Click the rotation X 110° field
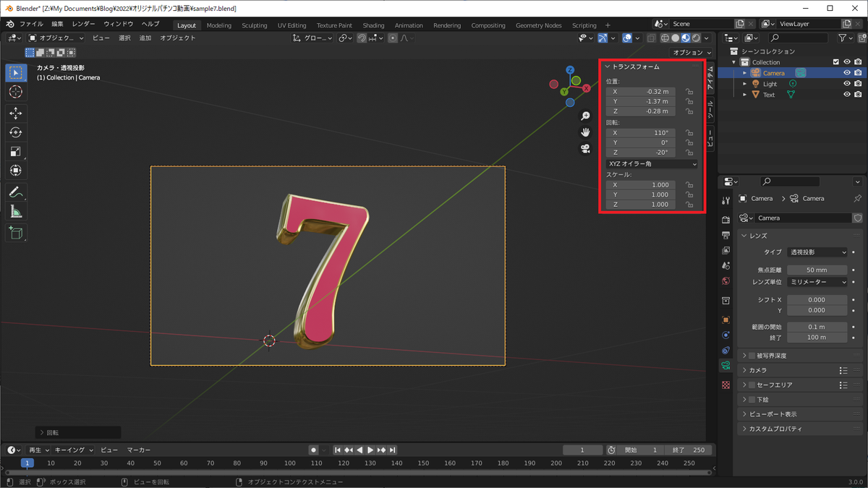The height and width of the screenshot is (488, 868). point(641,133)
